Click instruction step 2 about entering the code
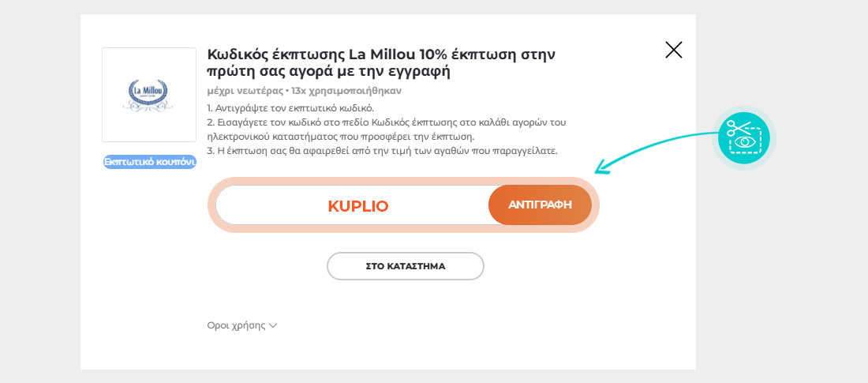The height and width of the screenshot is (383, 868). coord(387,130)
